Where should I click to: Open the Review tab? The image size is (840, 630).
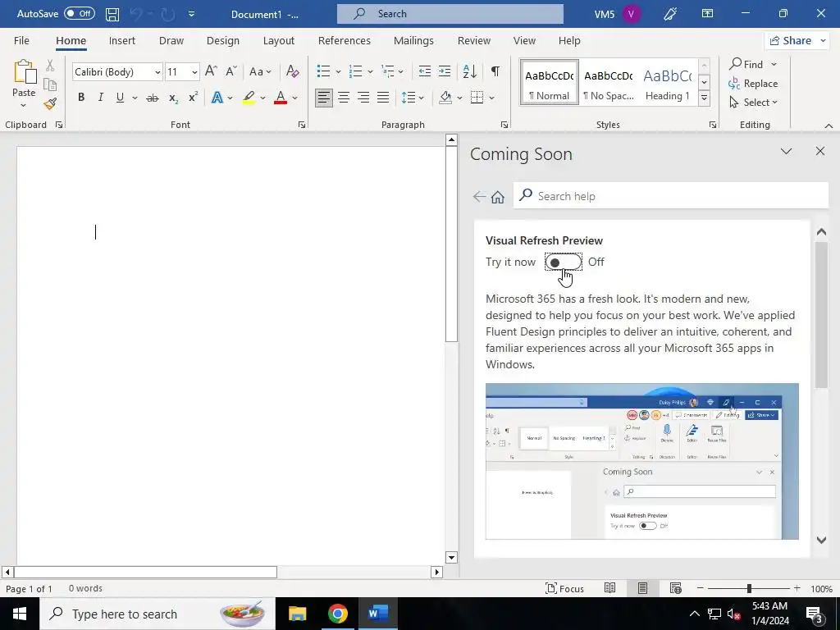click(473, 41)
